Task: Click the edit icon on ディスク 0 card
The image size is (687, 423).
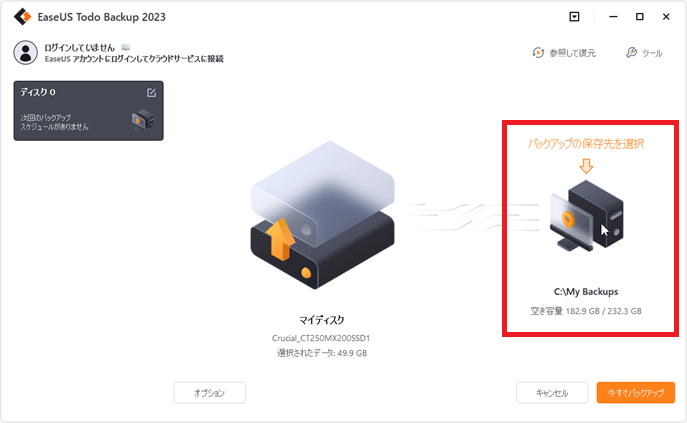Action: click(151, 92)
